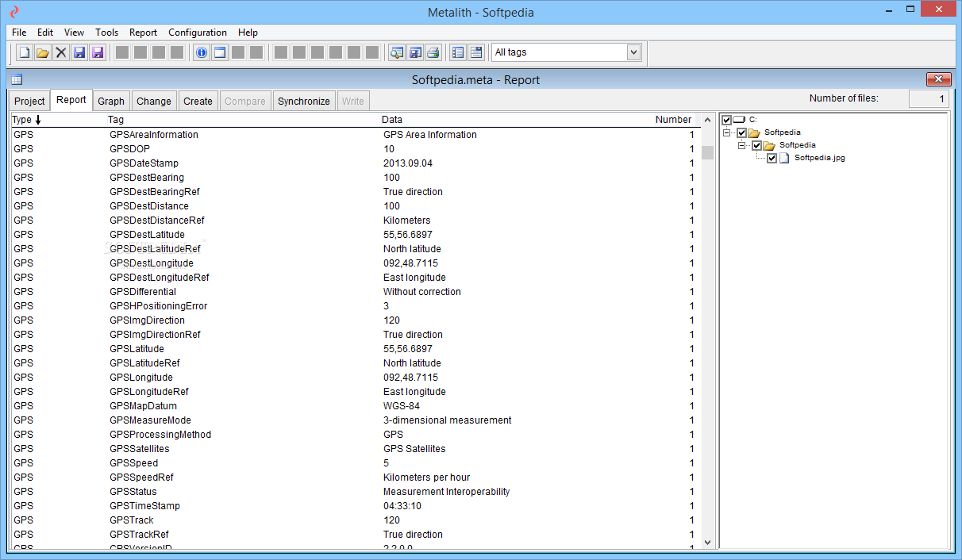Click the toolbar icon between search and printer icons
Viewport: 962px width, 560px height.
[x=414, y=53]
